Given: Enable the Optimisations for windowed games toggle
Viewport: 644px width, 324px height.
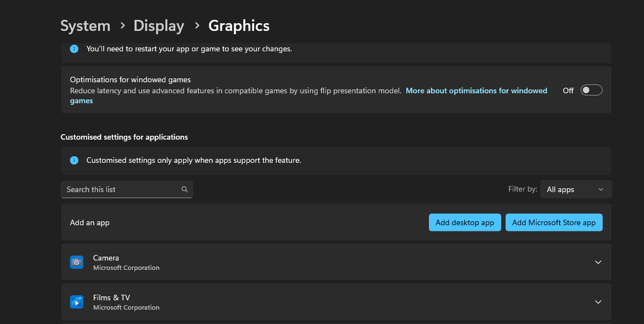Looking at the screenshot, I should point(591,91).
